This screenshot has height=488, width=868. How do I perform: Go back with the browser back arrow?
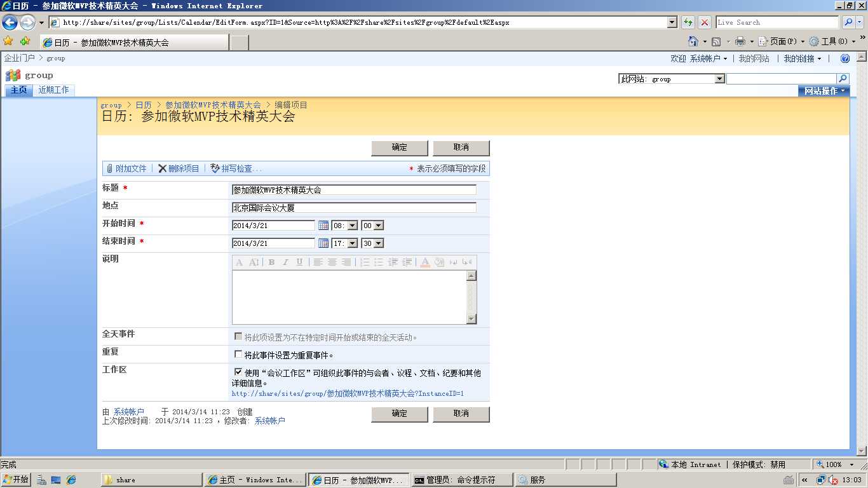(10, 22)
